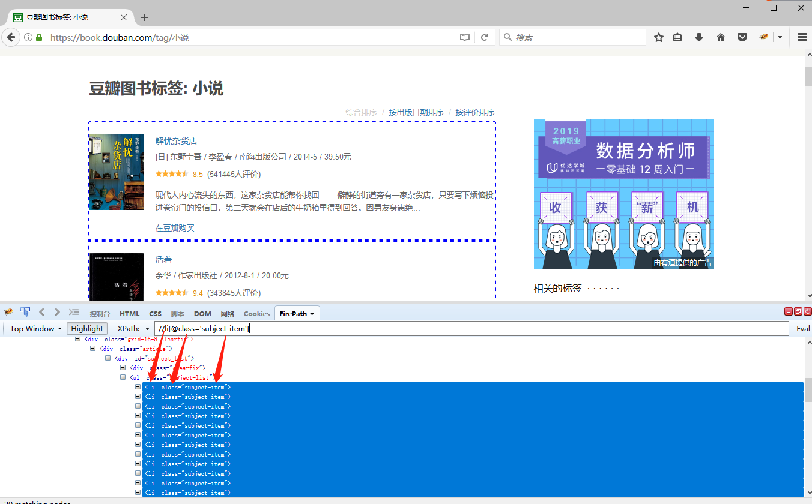Reload the page with refresh icon
812x504 pixels.
click(x=484, y=37)
